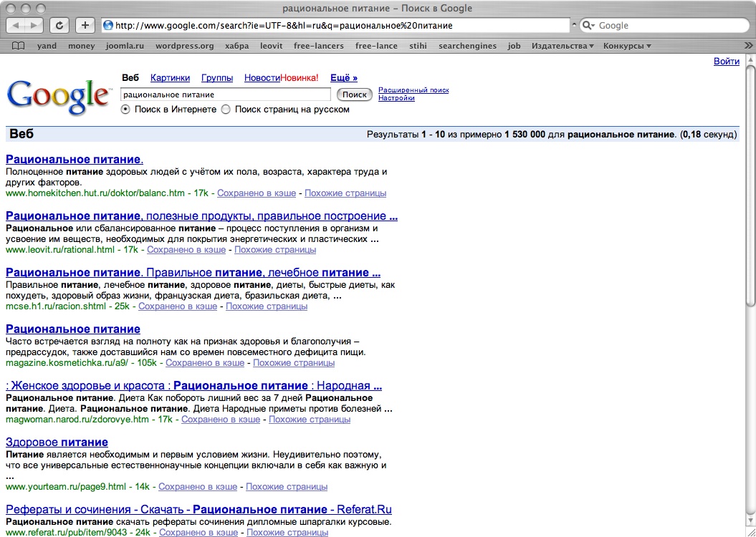This screenshot has width=756, height=537.
Task: Click the results count text 1 530 000
Action: [525, 135]
